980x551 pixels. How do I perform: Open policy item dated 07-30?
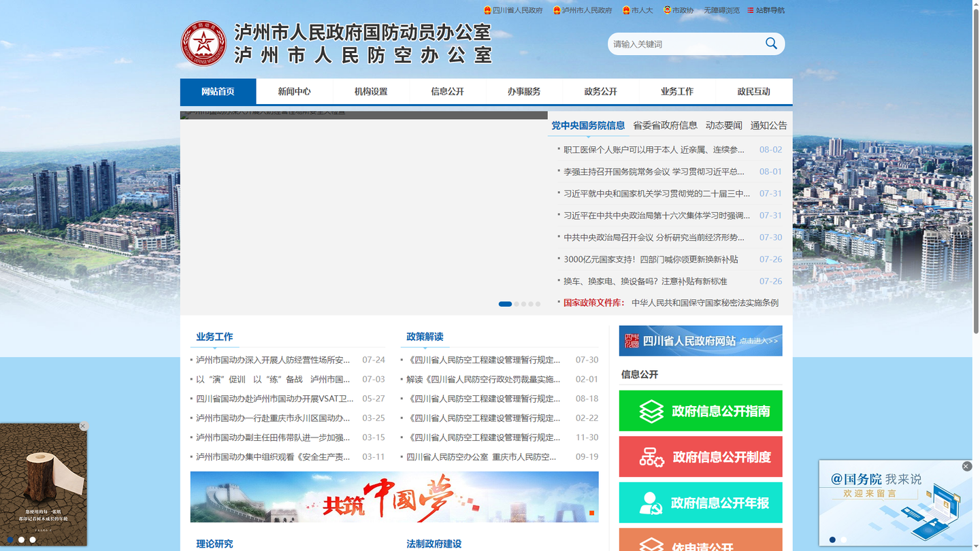click(x=483, y=360)
